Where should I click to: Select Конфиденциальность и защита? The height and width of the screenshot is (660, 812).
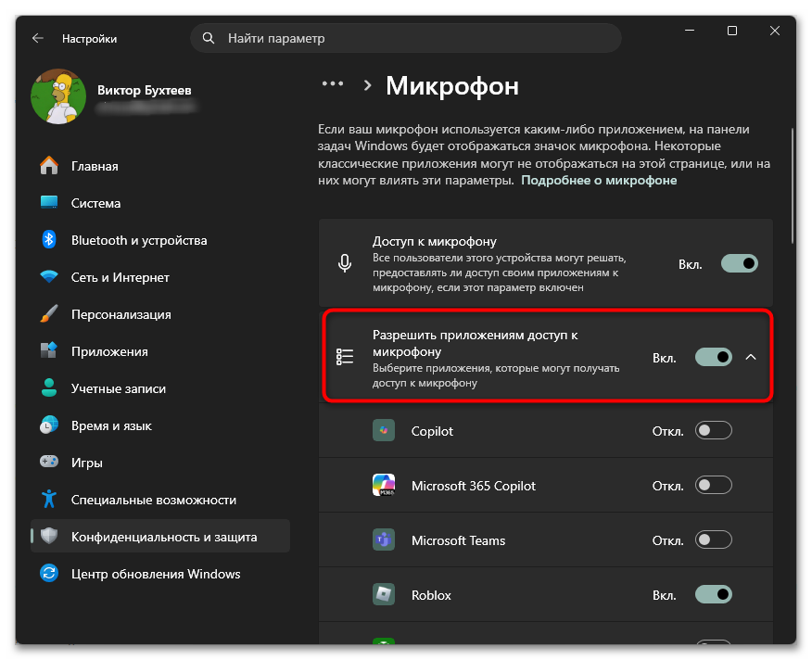[160, 536]
